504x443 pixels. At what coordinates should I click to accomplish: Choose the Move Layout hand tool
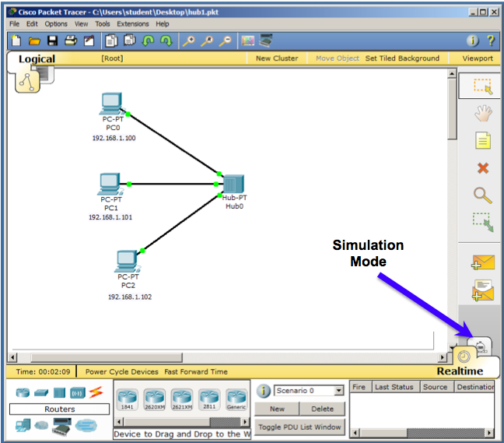[483, 113]
